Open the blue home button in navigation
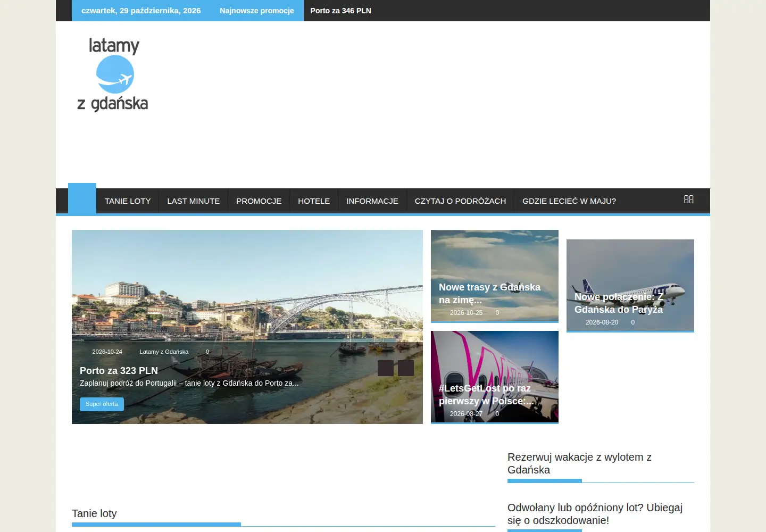This screenshot has width=766, height=532. click(x=82, y=198)
